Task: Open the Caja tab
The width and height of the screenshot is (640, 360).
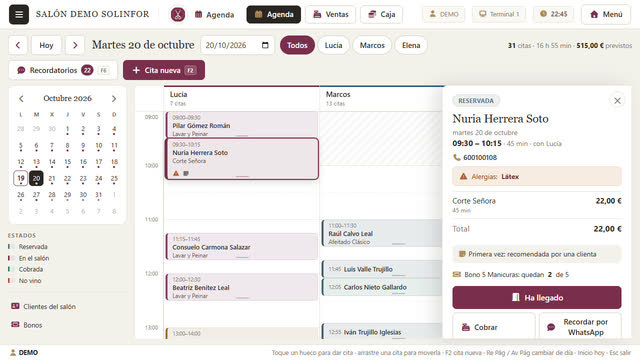Action: tap(381, 14)
